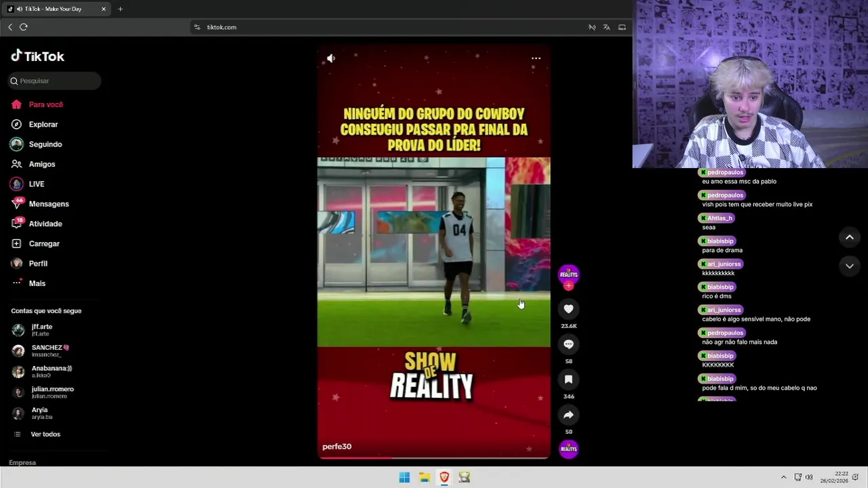Click the TikTok logo
This screenshot has width=868, height=488.
37,56
